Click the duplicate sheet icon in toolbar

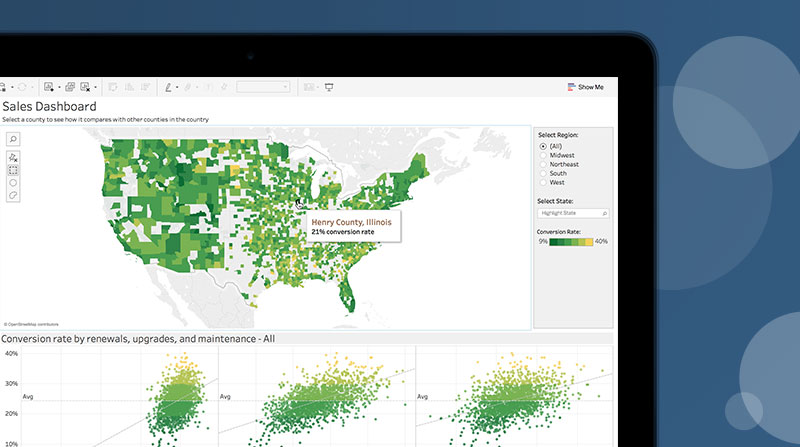70,87
